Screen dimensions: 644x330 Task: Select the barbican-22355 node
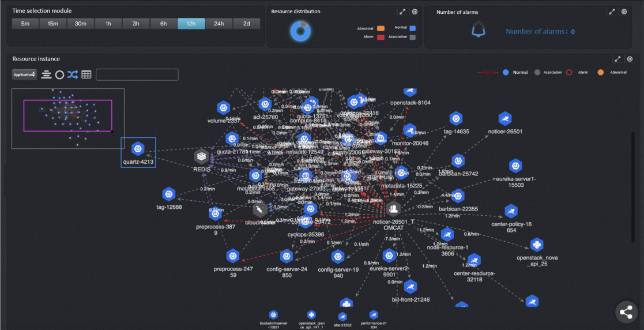pos(458,196)
